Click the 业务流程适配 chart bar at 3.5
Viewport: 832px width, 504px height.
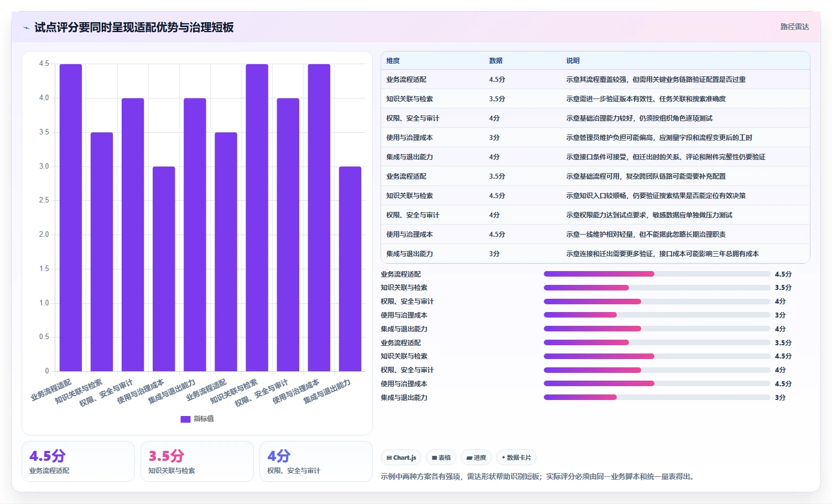tap(226, 252)
